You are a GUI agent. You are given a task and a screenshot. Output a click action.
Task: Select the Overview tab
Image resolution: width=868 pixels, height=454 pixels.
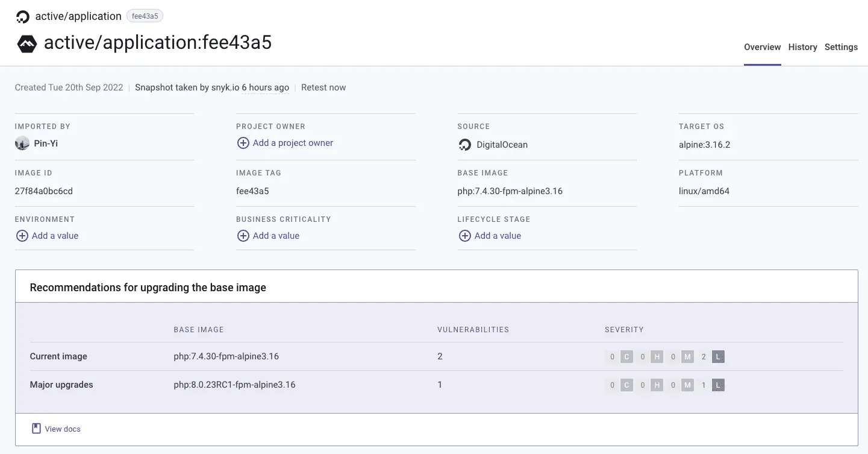click(x=762, y=47)
